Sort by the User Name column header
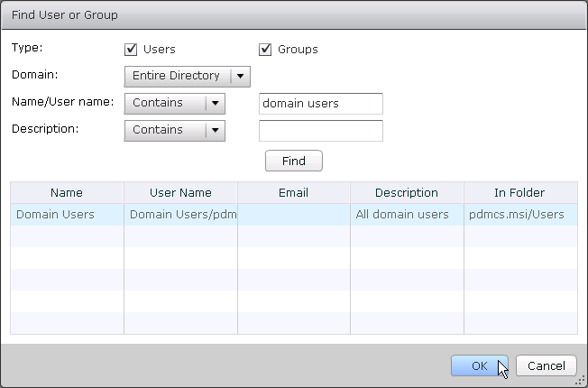Viewport: 588px width, 388px height. coord(180,192)
